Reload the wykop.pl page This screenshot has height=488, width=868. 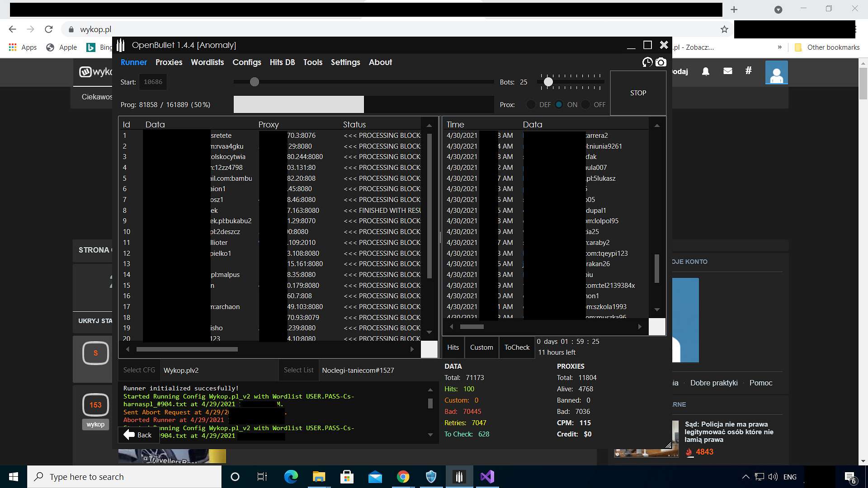pyautogui.click(x=49, y=29)
